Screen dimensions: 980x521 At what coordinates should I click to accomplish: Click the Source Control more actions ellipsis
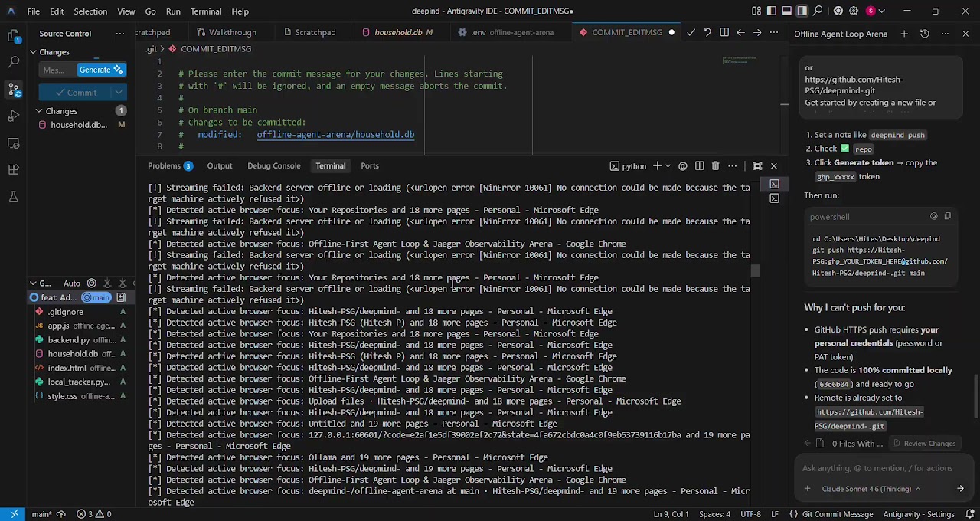(x=120, y=33)
